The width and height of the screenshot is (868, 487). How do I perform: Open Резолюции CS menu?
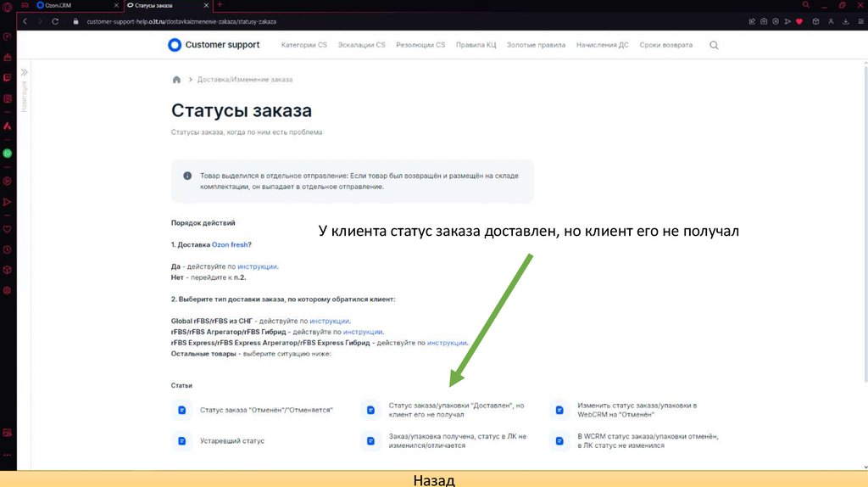(x=420, y=45)
